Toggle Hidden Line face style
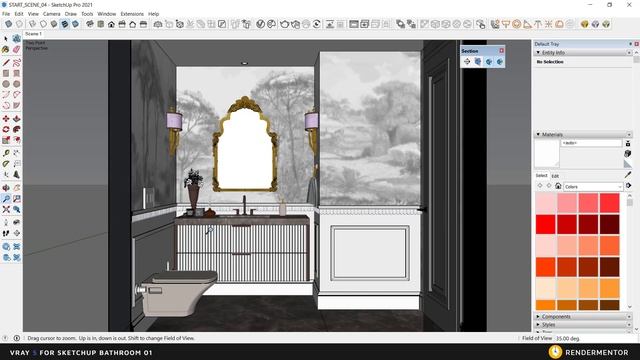 43,24
